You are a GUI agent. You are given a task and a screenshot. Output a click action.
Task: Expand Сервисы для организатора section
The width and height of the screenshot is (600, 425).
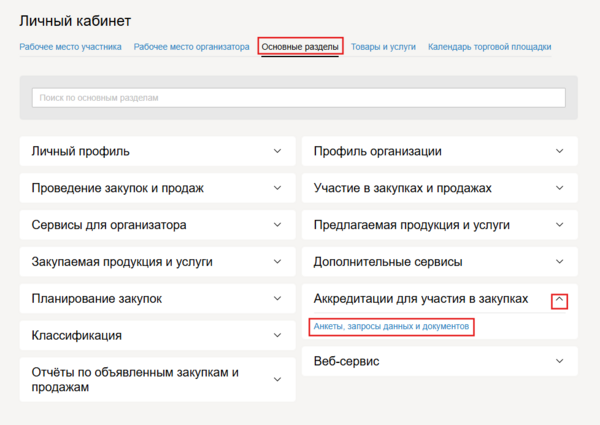pyautogui.click(x=277, y=225)
